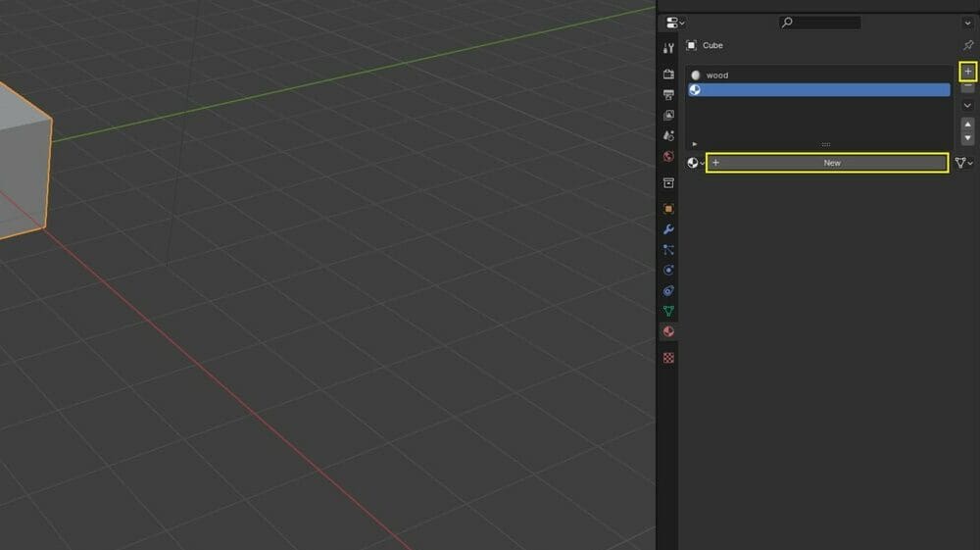Viewport: 980px width, 550px height.
Task: Click the properties search field
Action: pyautogui.click(x=820, y=23)
